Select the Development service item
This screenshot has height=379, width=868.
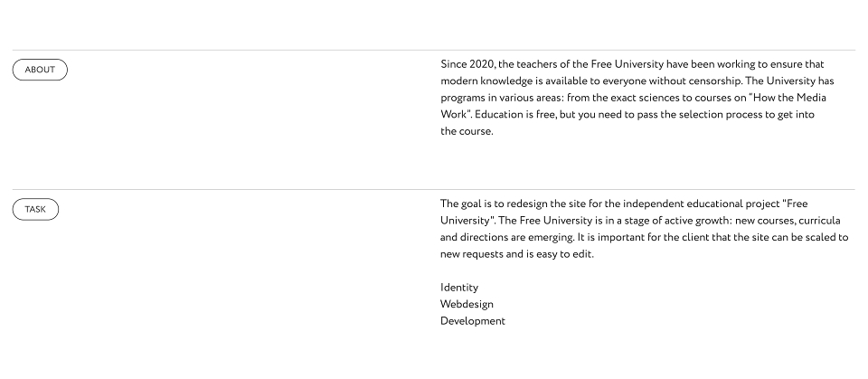(473, 321)
